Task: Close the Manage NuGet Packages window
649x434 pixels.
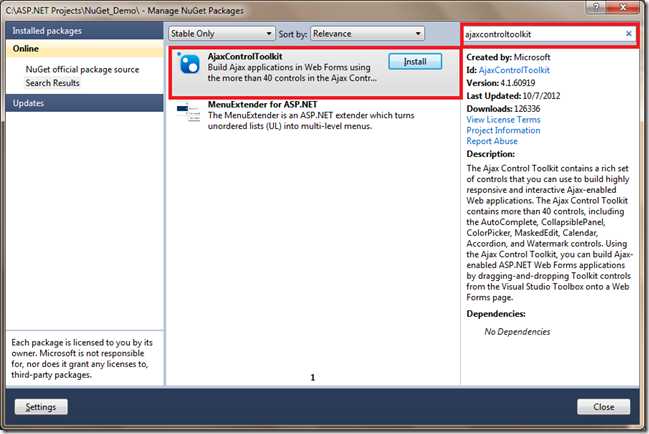Action: pyautogui.click(x=623, y=7)
